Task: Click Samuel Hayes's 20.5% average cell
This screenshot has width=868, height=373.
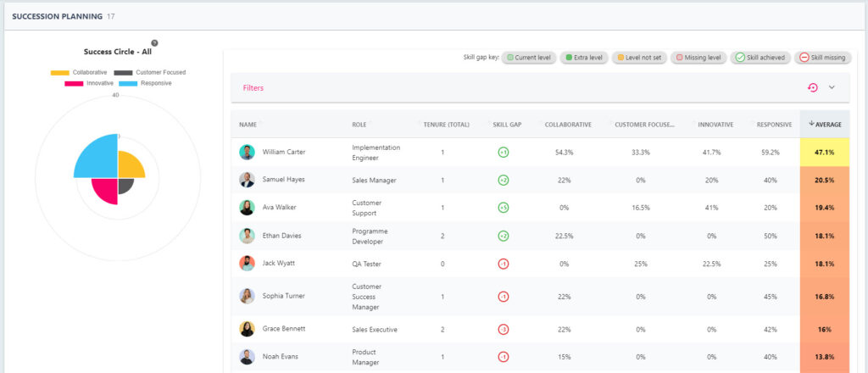Action: point(825,181)
